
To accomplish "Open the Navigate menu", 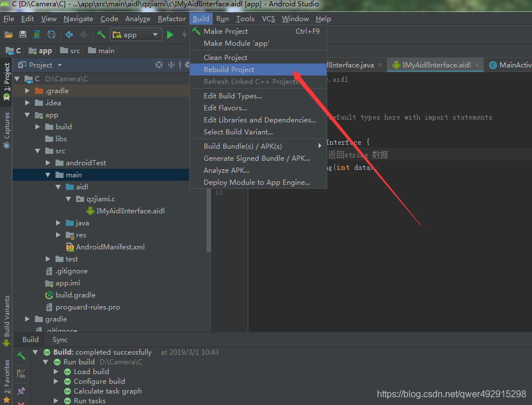I will click(x=78, y=19).
